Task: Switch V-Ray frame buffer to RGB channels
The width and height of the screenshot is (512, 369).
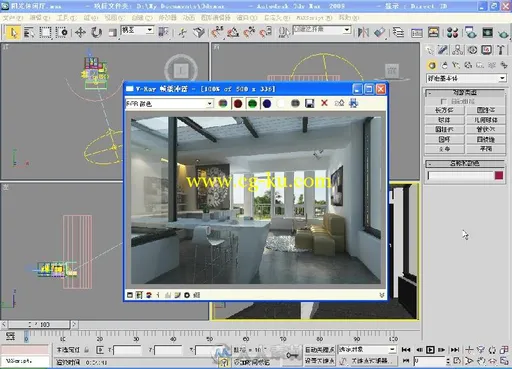Action: point(223,104)
